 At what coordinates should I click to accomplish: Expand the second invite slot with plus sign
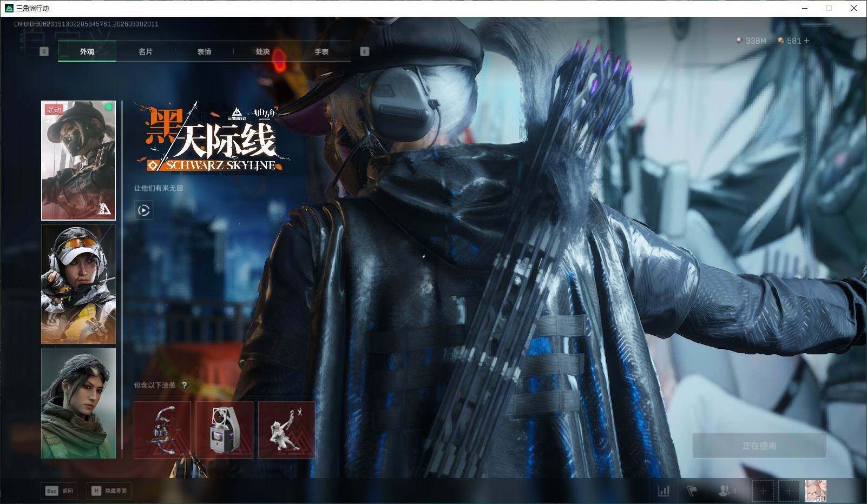point(790,490)
